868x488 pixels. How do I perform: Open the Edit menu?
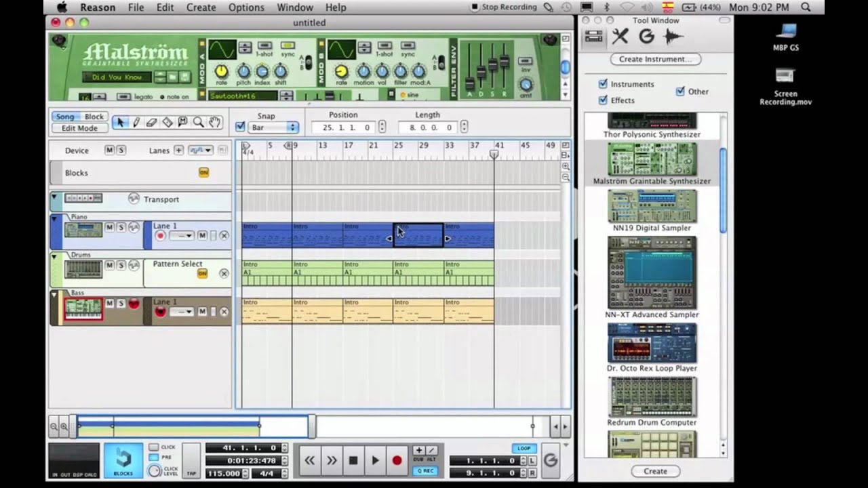click(x=165, y=7)
